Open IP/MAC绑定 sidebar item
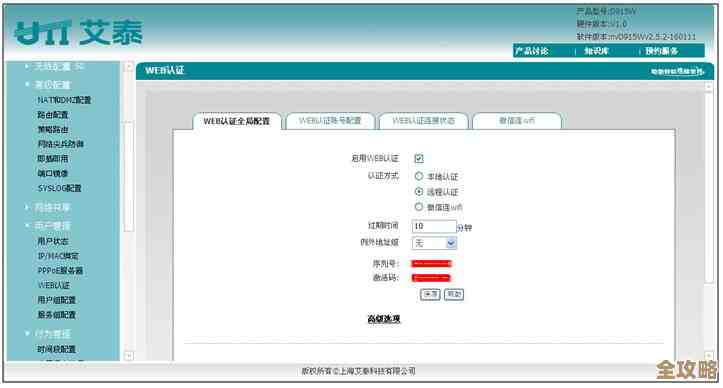The height and width of the screenshot is (388, 723). [58, 256]
